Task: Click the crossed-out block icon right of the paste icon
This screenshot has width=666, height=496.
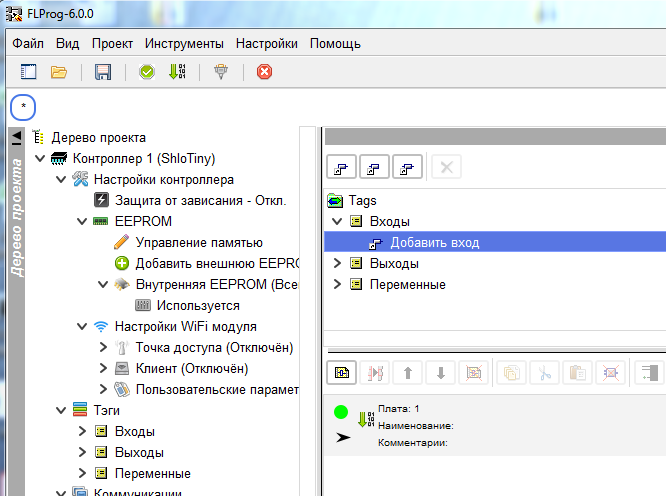Action: tap(610, 373)
